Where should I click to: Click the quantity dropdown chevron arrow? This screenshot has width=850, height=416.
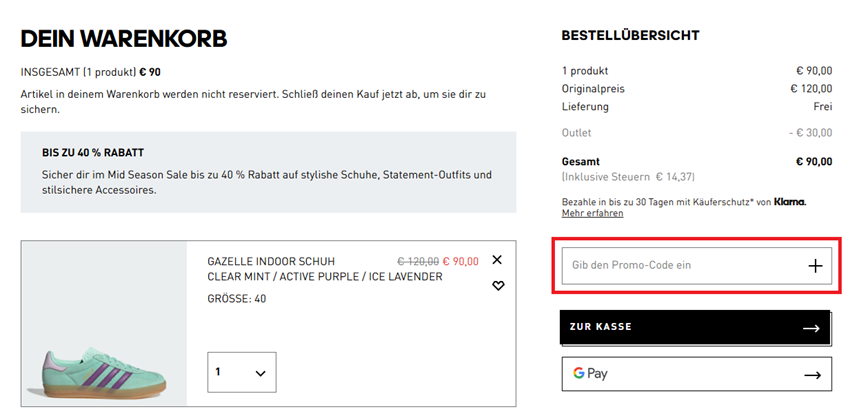(x=261, y=373)
